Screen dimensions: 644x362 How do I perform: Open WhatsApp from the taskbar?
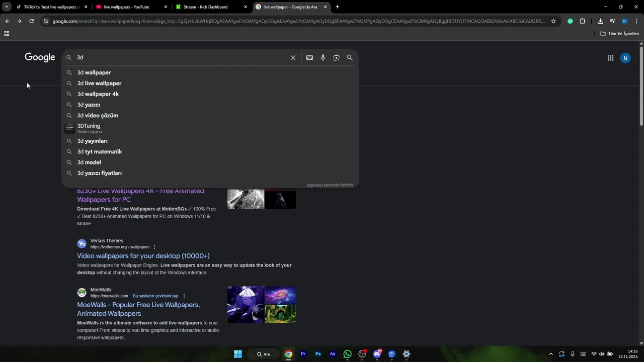click(347, 354)
